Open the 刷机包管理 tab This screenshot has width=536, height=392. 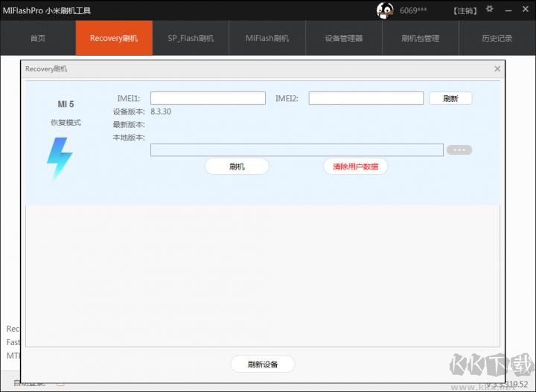pyautogui.click(x=421, y=38)
